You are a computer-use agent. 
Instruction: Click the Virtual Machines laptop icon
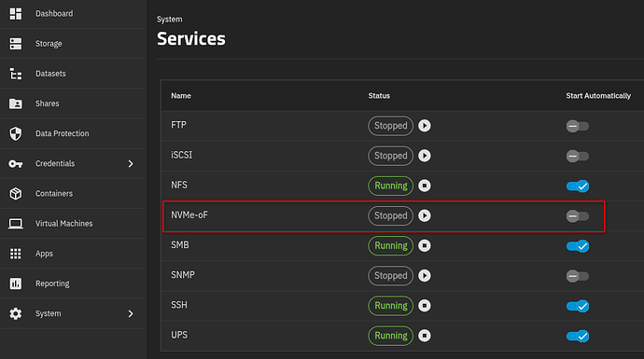16,224
